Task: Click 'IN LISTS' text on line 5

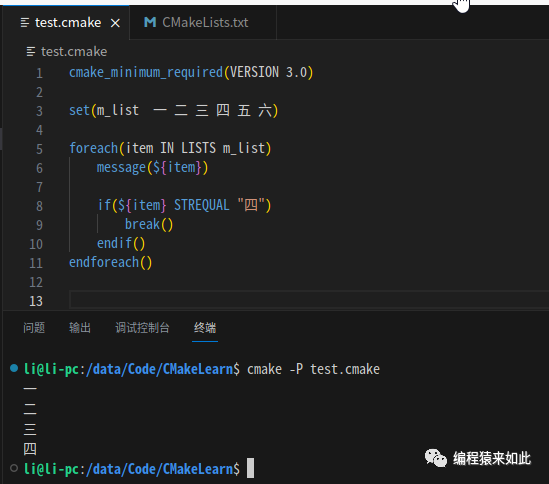Action: click(188, 148)
